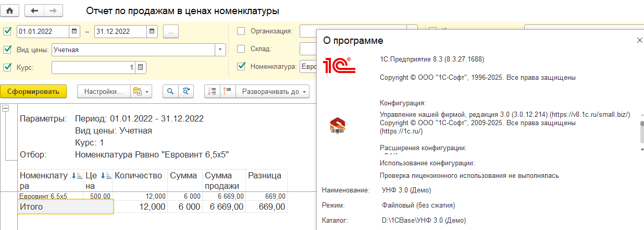Click the configuration logo icon in About dialog
This screenshot has height=230, width=644.
[338, 126]
